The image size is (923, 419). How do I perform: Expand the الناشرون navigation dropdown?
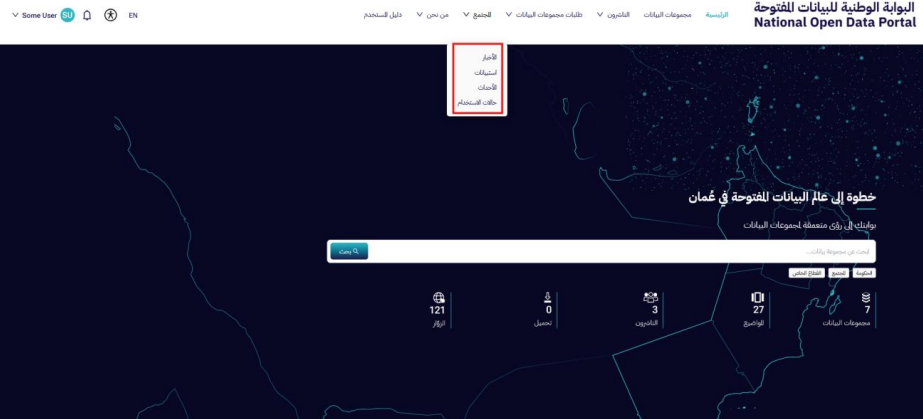(614, 16)
